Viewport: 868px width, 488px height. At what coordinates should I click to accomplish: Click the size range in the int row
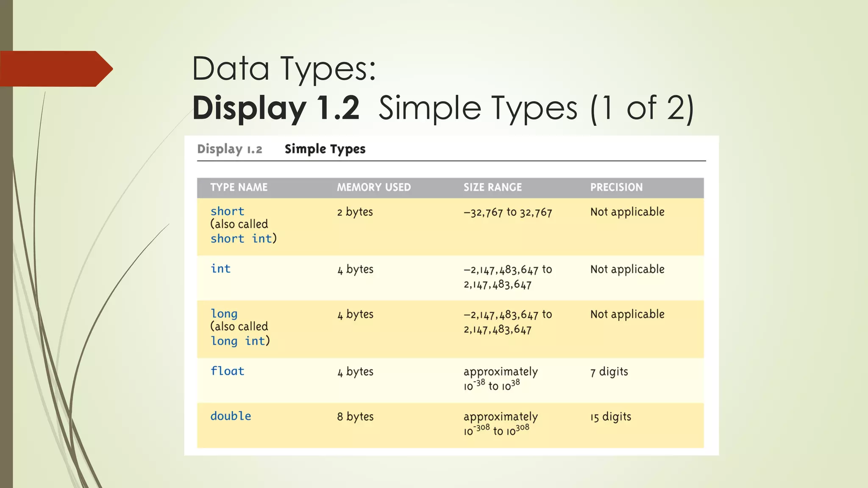[x=508, y=277]
